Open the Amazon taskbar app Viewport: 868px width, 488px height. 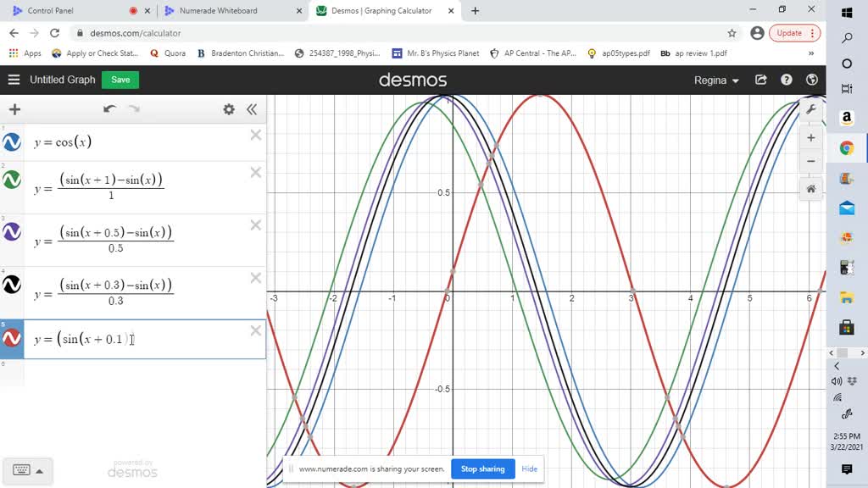(847, 117)
